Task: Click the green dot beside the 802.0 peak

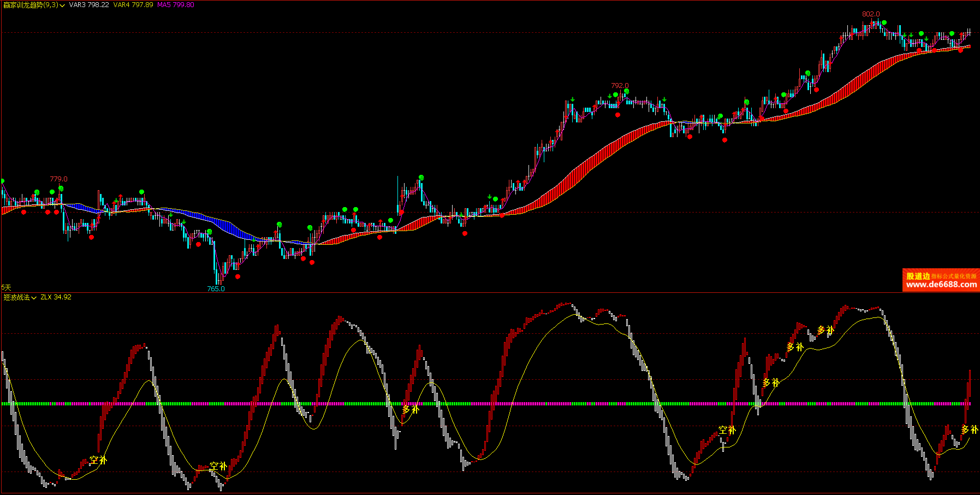Action: coord(884,23)
